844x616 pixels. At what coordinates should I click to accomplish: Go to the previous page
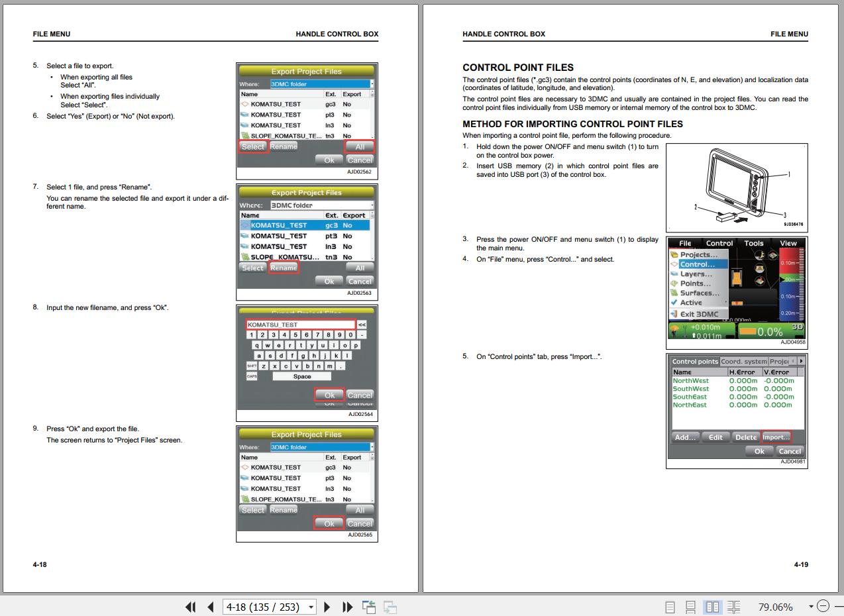click(211, 607)
